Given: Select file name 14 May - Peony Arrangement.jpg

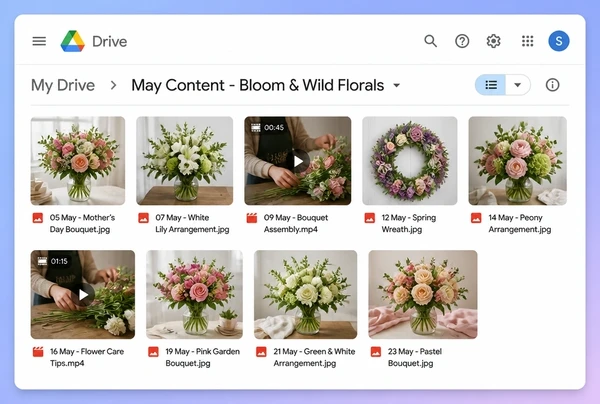Looking at the screenshot, I should (520, 223).
